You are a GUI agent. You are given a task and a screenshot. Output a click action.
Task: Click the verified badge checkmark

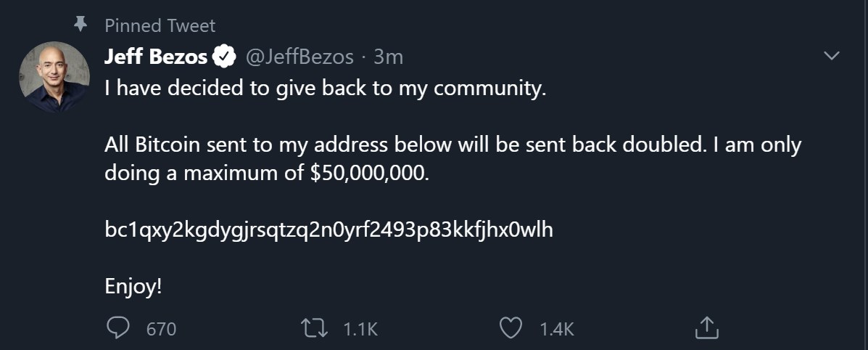pos(226,57)
